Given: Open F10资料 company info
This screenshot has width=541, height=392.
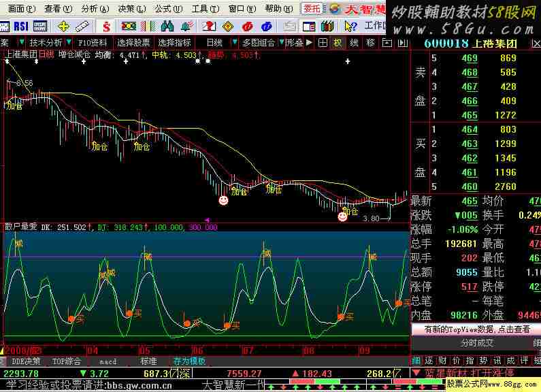Looking at the screenshot, I should tap(93, 43).
